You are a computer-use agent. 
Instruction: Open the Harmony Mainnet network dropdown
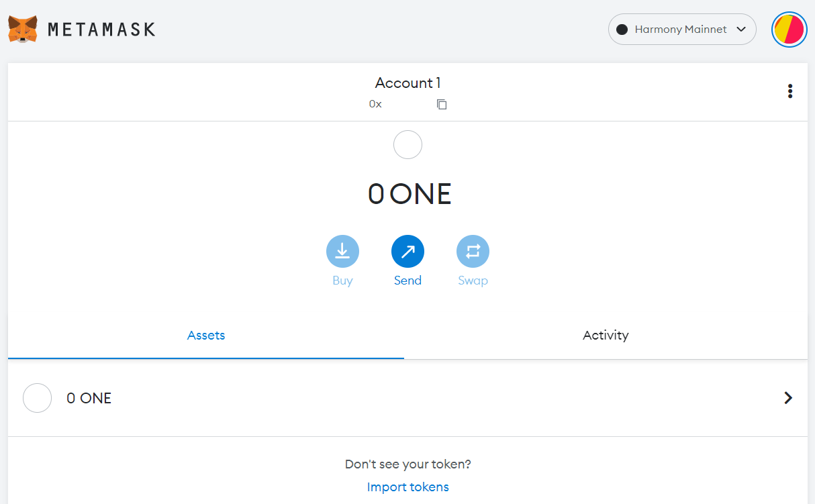pos(682,30)
